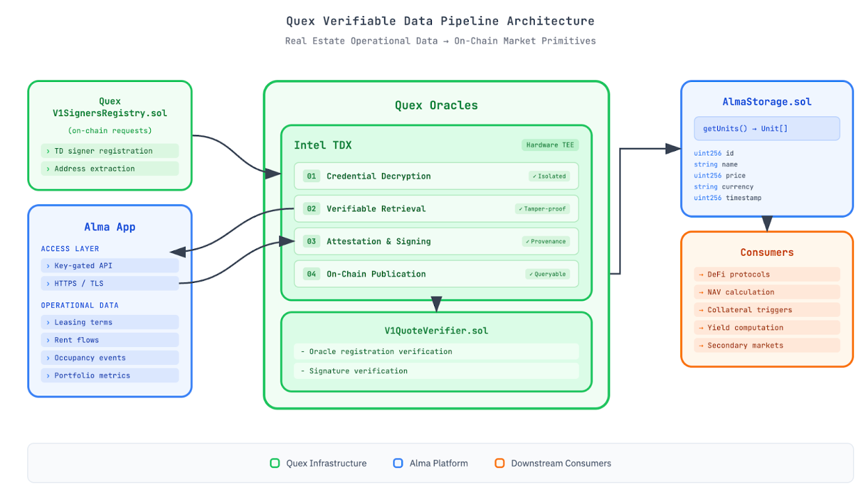Click the On-Chain Publication step label
868x495 pixels.
(376, 274)
